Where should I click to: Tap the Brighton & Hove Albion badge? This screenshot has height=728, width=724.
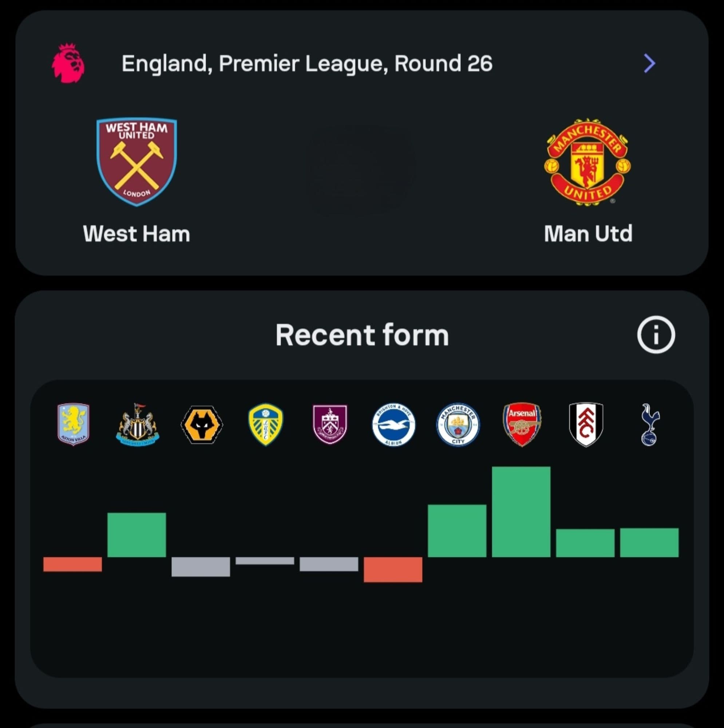click(393, 424)
